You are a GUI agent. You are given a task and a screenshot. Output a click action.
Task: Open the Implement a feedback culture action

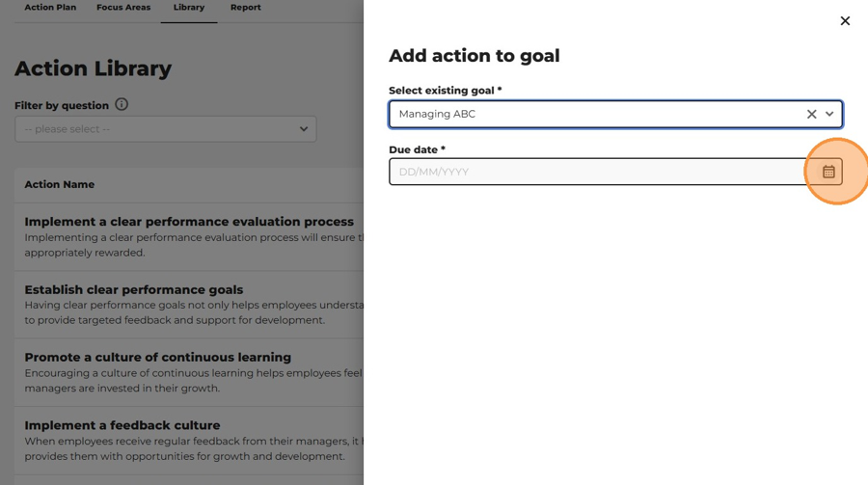click(122, 425)
